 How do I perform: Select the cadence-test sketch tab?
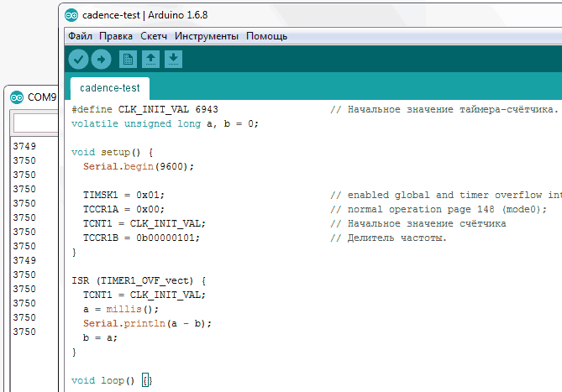[x=110, y=88]
